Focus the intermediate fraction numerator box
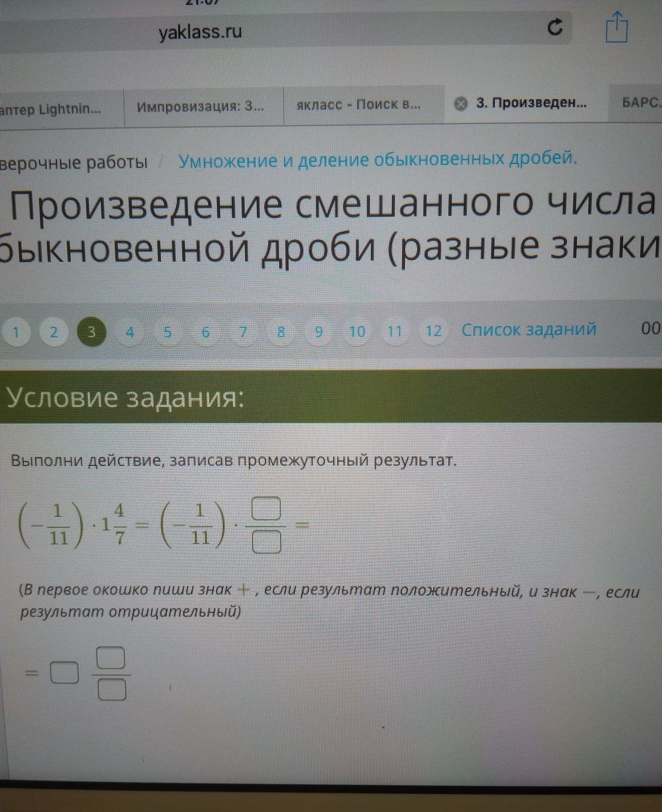The image size is (662, 812). click(266, 509)
